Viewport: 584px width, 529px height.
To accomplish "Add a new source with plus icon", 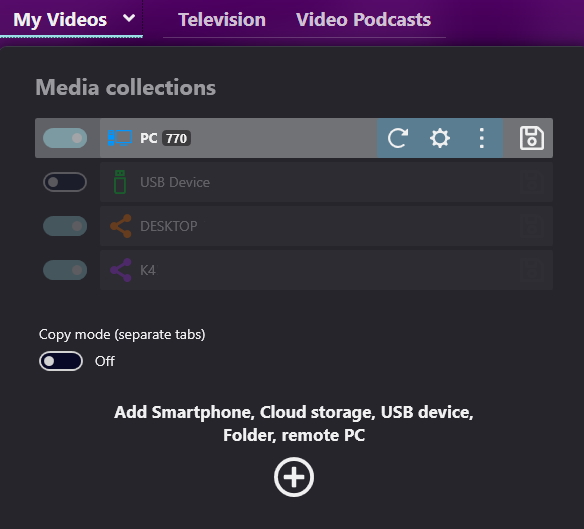I will point(294,477).
